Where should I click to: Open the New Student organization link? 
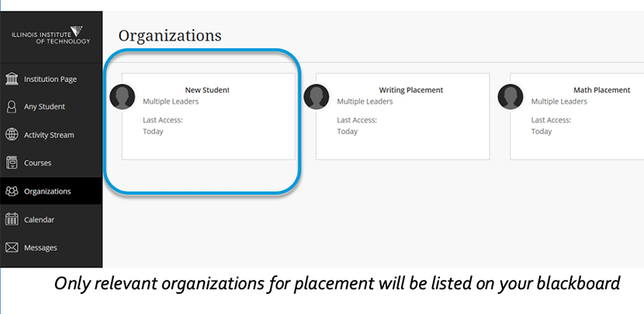point(207,90)
